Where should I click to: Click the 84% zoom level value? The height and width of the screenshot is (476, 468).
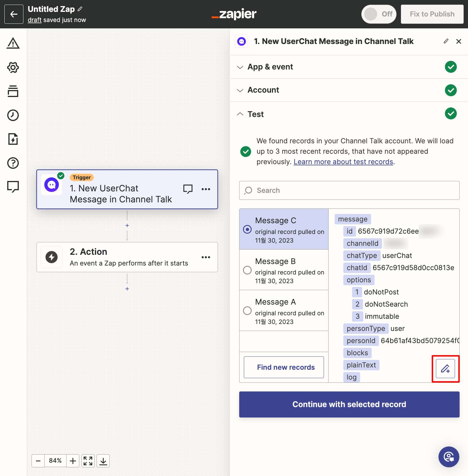(55, 461)
